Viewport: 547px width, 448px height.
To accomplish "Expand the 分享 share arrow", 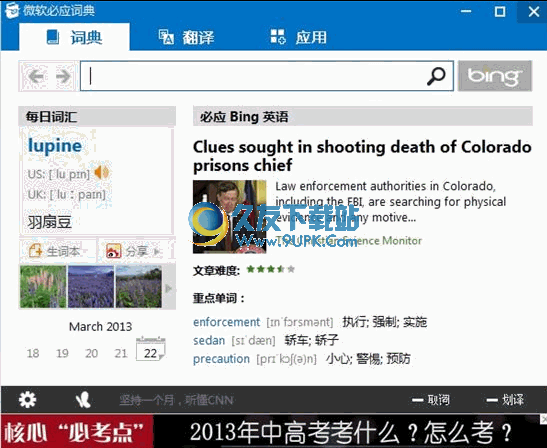I will (x=157, y=251).
